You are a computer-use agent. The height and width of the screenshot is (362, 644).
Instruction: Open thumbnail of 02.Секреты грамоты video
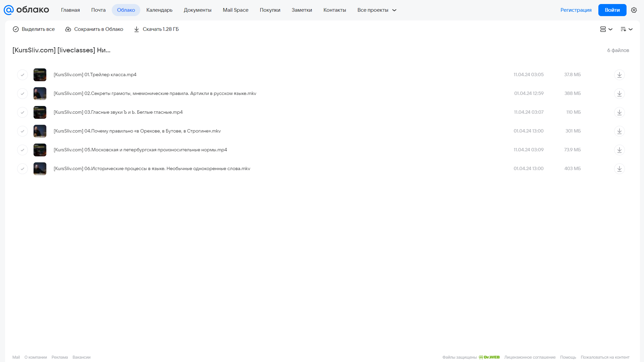pyautogui.click(x=40, y=94)
